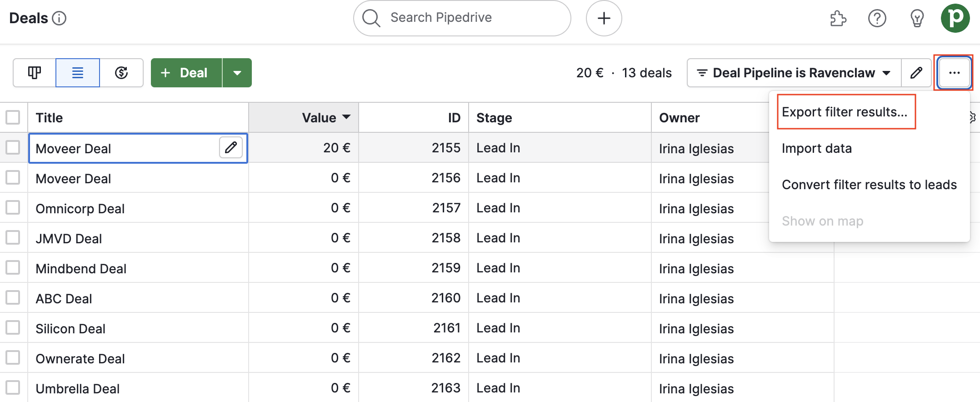Open the marketplace puzzle icon
This screenshot has height=402, width=980.
[x=838, y=19]
